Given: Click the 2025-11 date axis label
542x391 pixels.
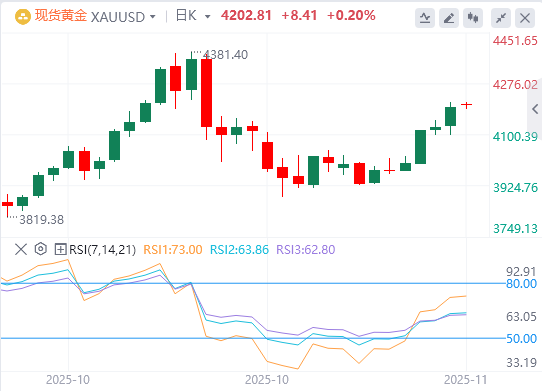Looking at the screenshot, I should 466,380.
